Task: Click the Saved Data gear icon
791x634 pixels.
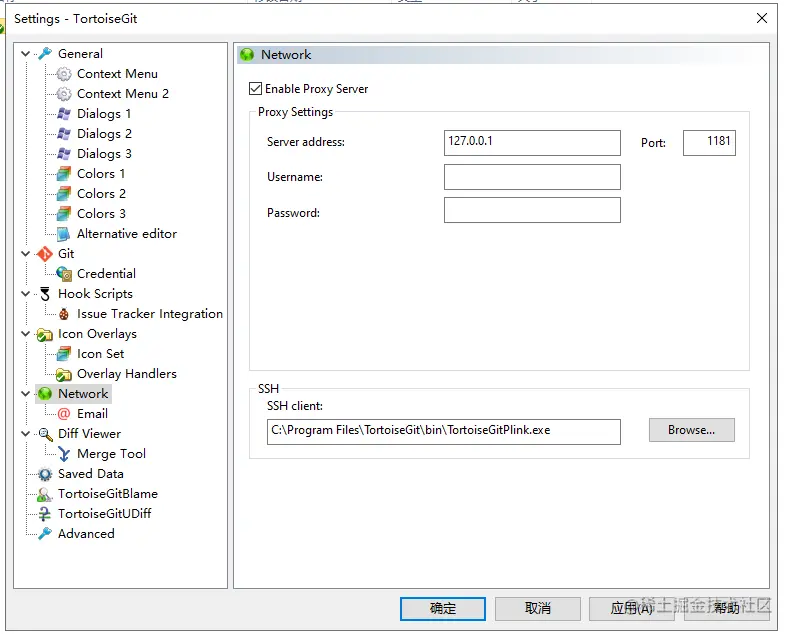Action: pyautogui.click(x=45, y=474)
